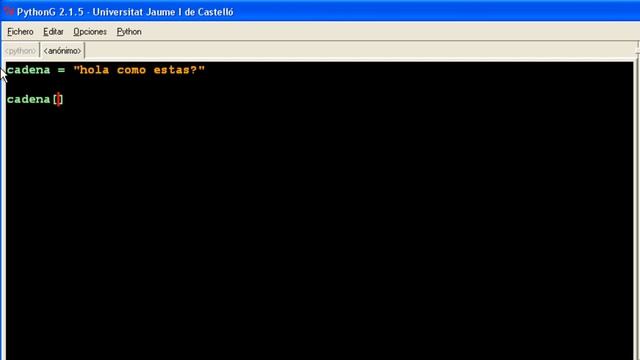Click the PythonG 2.1.5 window title bar
The width and height of the screenshot is (640, 360).
tap(320, 11)
